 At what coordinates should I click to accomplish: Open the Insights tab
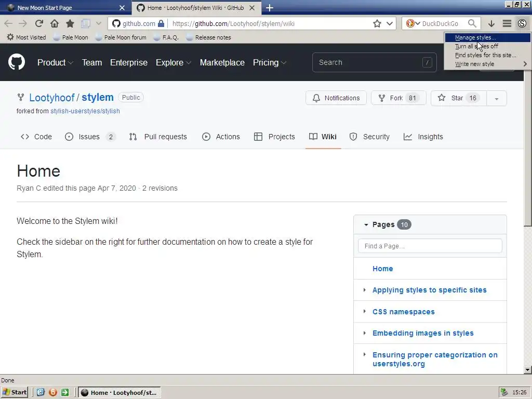[x=423, y=137]
